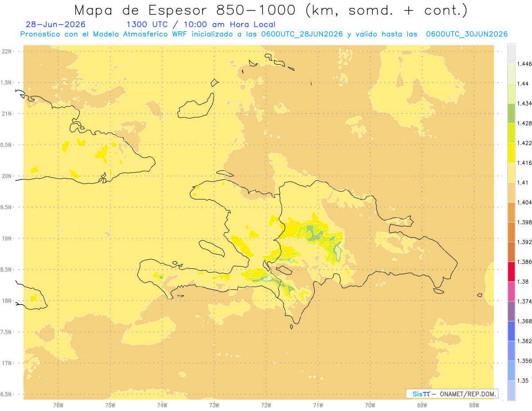Click the 22N latitude label

pyautogui.click(x=8, y=51)
